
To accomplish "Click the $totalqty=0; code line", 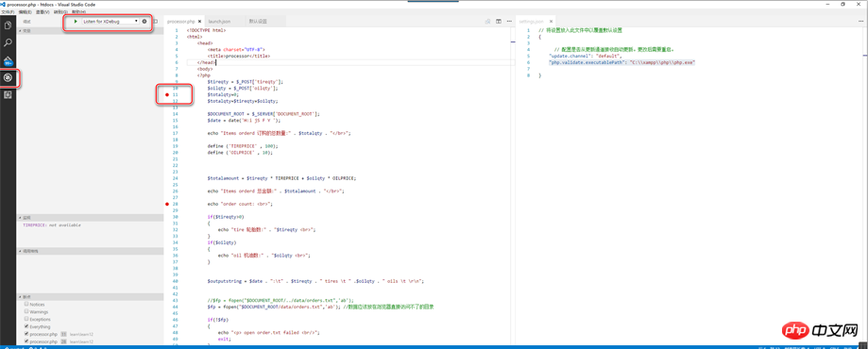I will (x=223, y=94).
